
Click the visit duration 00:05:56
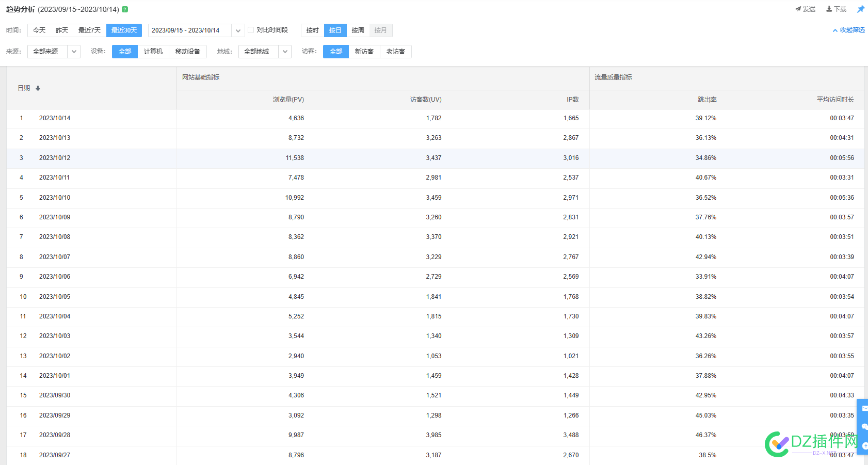tap(842, 158)
